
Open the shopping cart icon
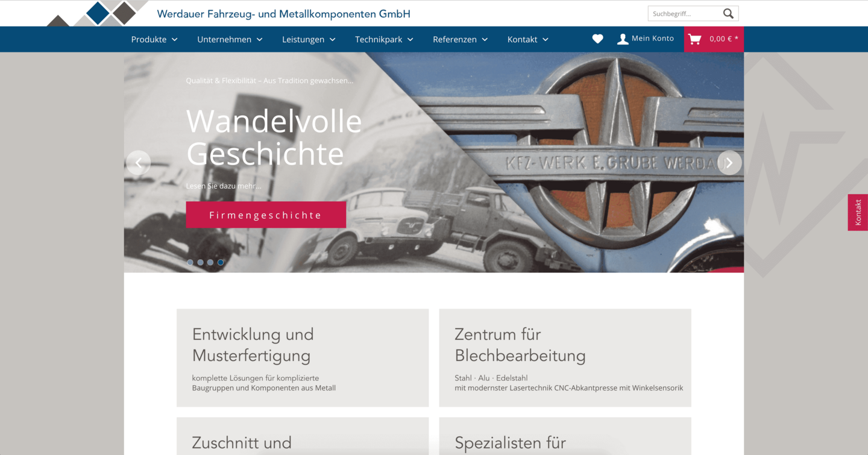tap(695, 39)
